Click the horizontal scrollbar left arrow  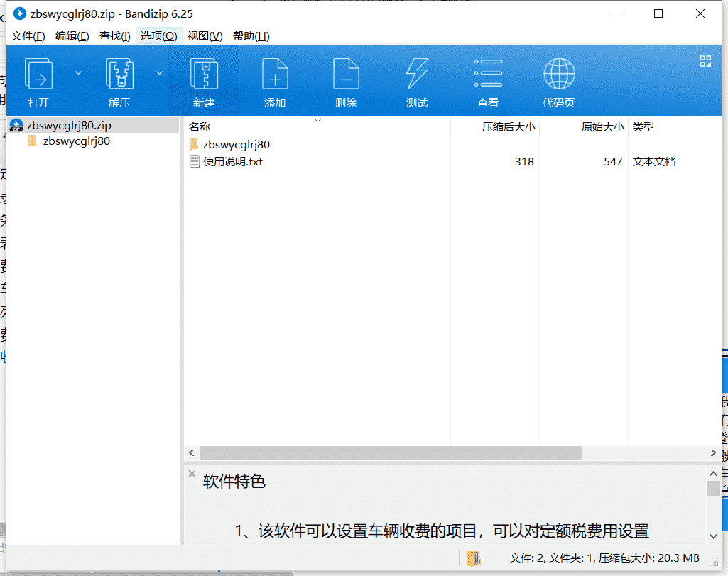pyautogui.click(x=192, y=452)
